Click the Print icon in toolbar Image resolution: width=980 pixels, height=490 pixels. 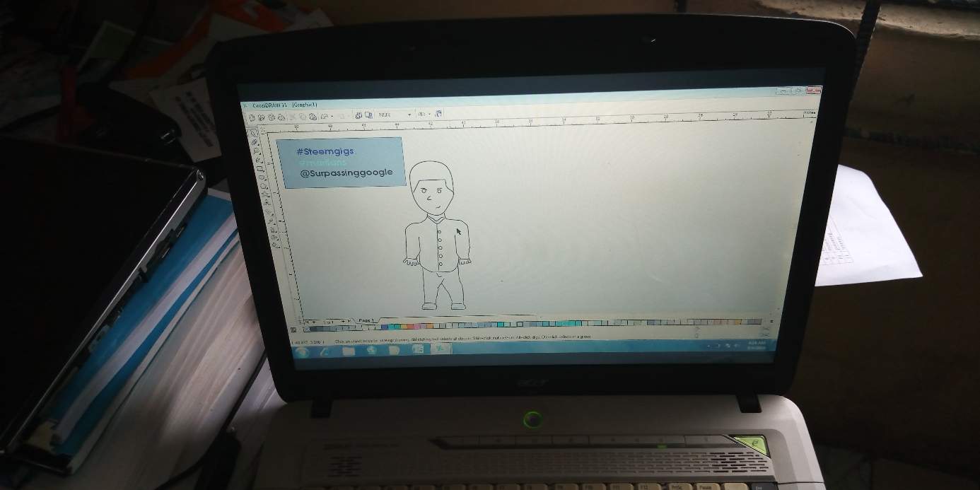[x=281, y=116]
